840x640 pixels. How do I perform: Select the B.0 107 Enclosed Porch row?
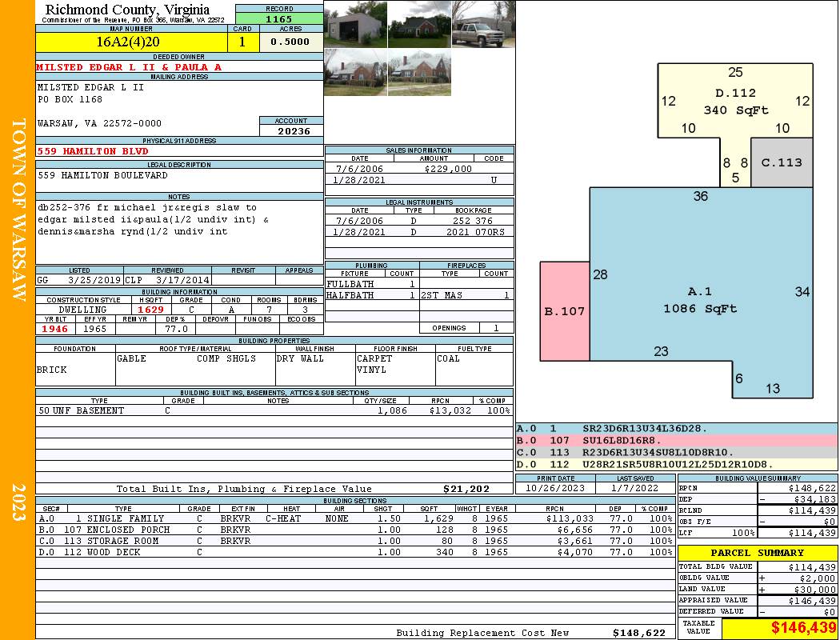tap(354, 530)
